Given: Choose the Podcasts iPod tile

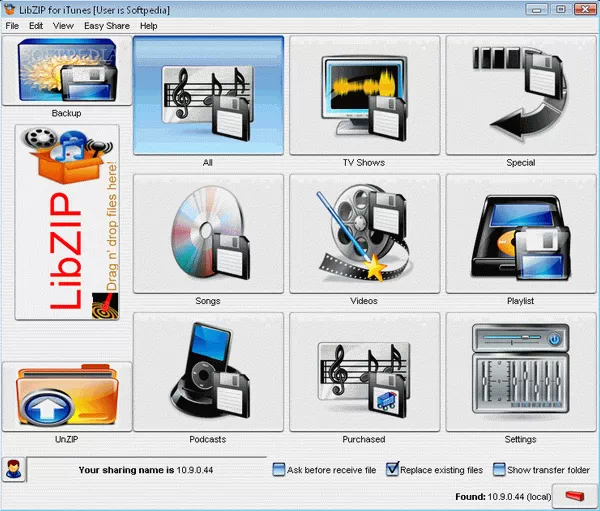Looking at the screenshot, I should 208,372.
